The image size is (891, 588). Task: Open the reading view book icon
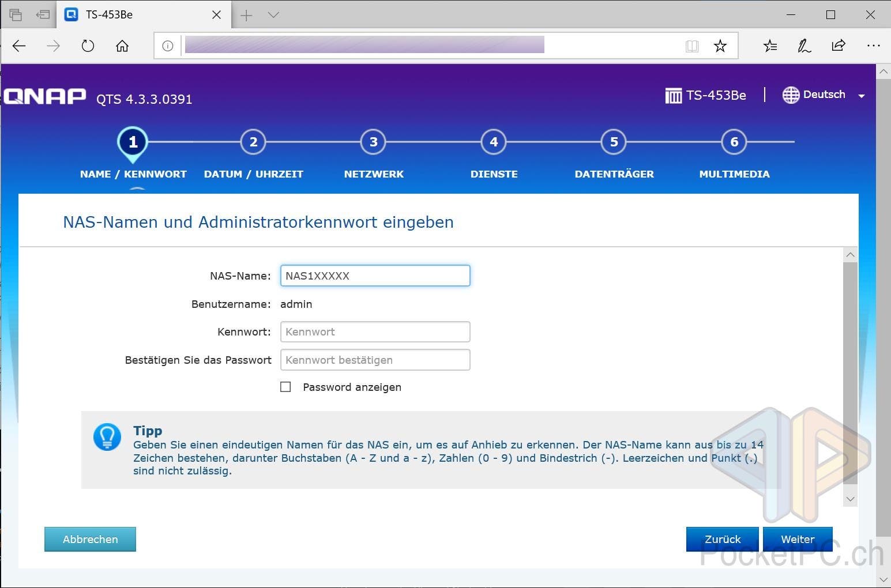(x=692, y=46)
